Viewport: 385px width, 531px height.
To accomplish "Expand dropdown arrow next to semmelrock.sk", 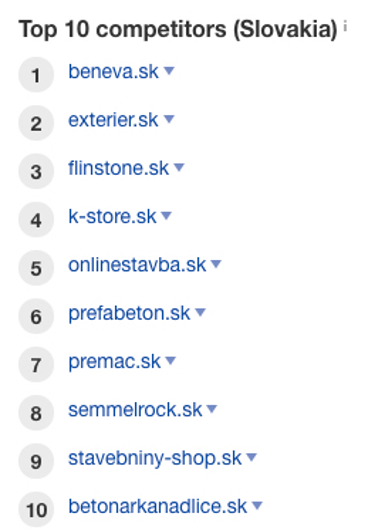I will (x=212, y=409).
